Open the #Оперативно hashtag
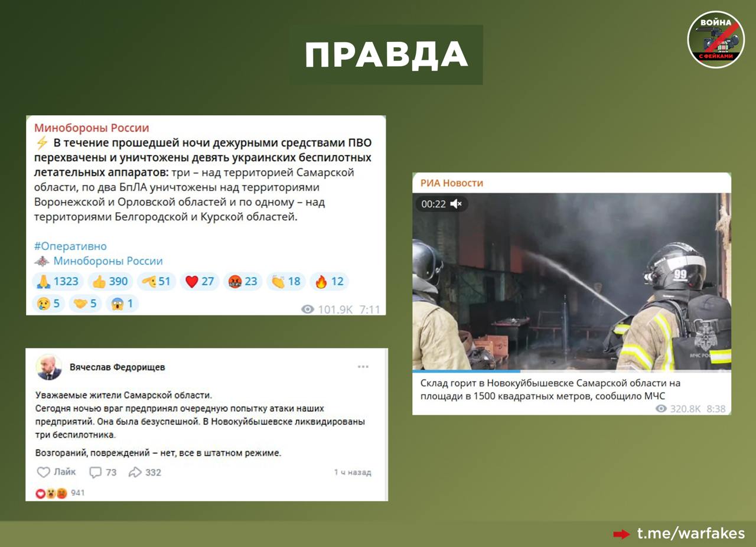 (70, 246)
